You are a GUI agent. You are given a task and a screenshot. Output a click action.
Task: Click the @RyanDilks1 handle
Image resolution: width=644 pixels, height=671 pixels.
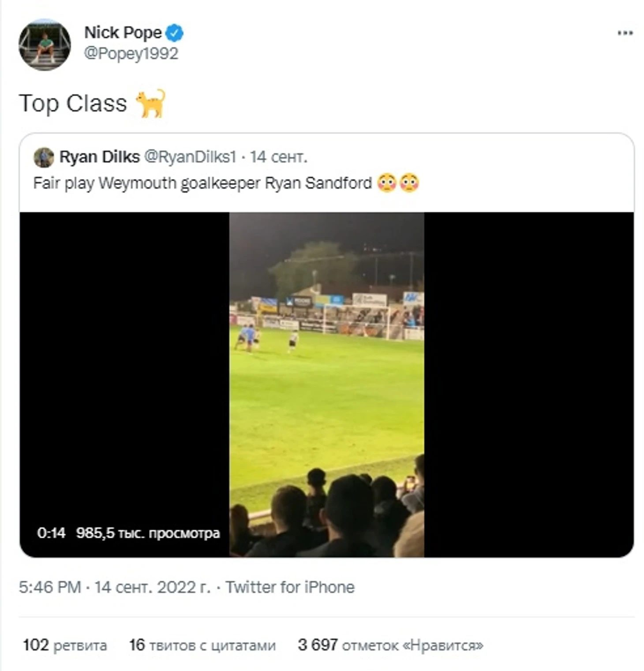[190, 157]
